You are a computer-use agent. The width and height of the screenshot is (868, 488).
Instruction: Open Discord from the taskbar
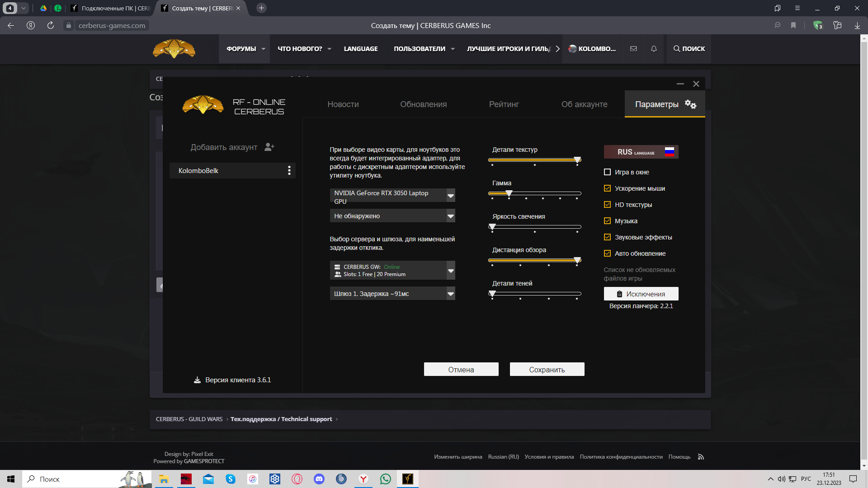(x=319, y=479)
